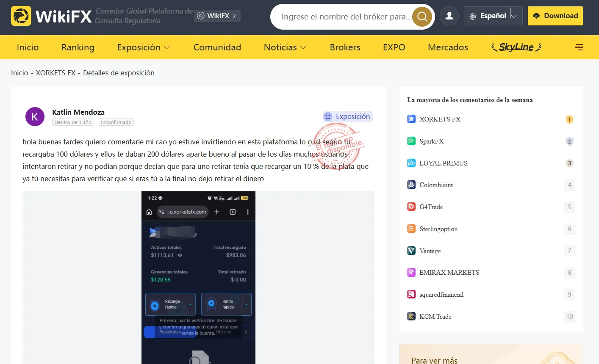Screen dimensions: 599x364
Task: Open the Comunidad tab
Action: click(217, 47)
